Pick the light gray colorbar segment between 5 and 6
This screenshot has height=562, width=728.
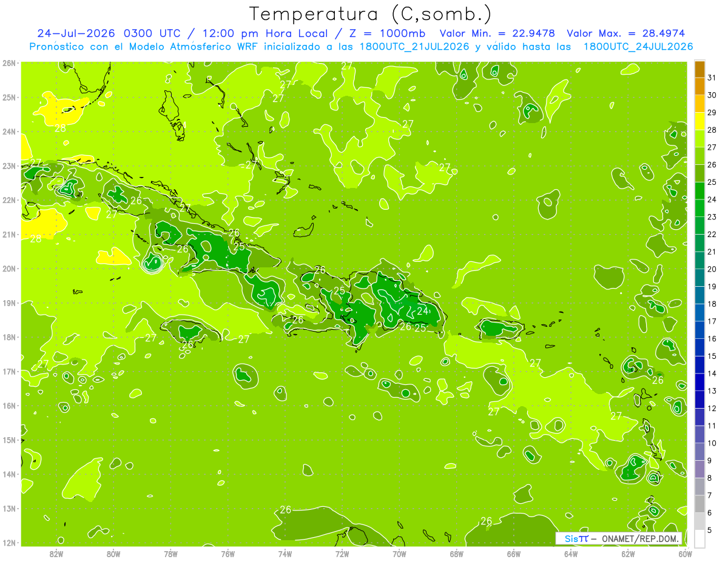pos(699,521)
